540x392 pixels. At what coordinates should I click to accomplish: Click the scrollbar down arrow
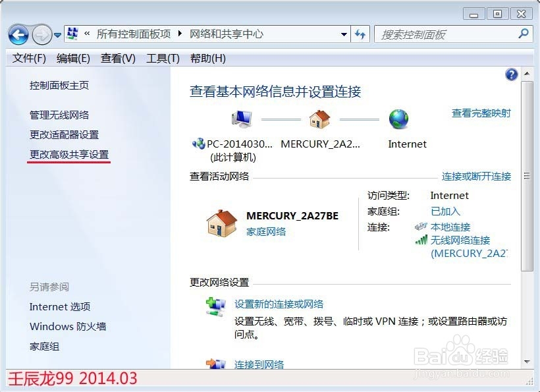pos(527,362)
